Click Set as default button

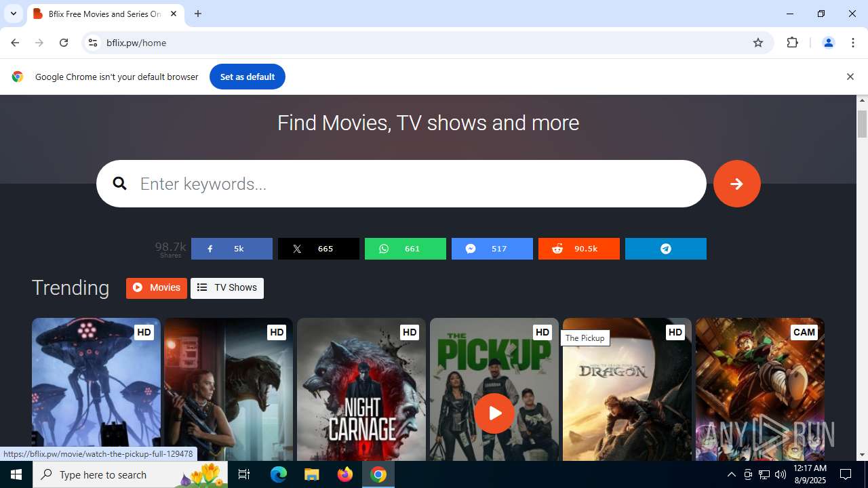tap(248, 77)
